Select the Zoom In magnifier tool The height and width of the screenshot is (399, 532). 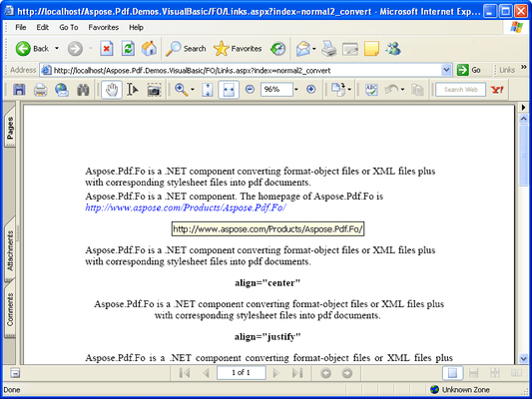click(181, 90)
